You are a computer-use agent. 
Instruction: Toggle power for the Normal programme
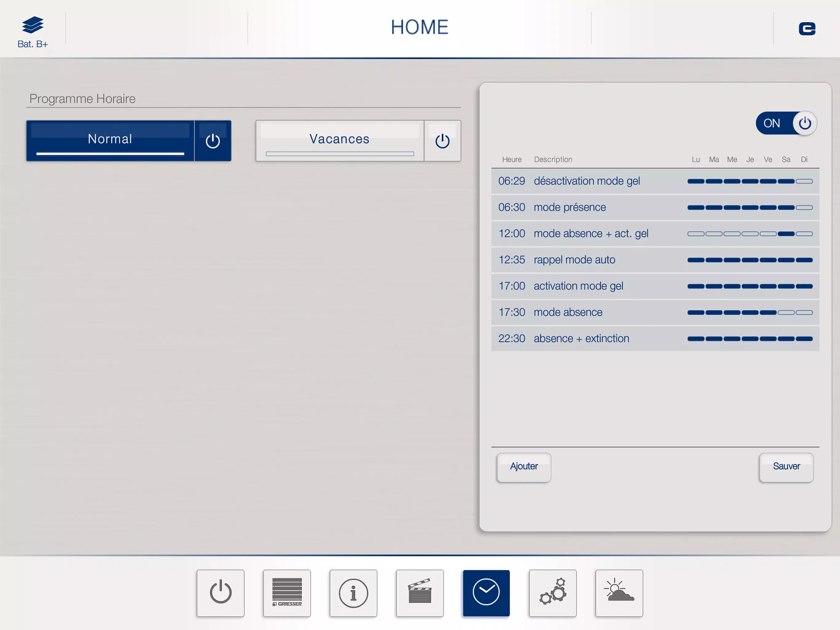coord(213,141)
